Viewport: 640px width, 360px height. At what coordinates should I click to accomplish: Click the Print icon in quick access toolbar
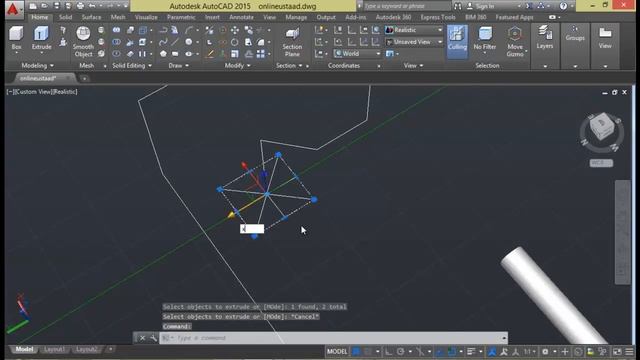pyautogui.click(x=80, y=6)
